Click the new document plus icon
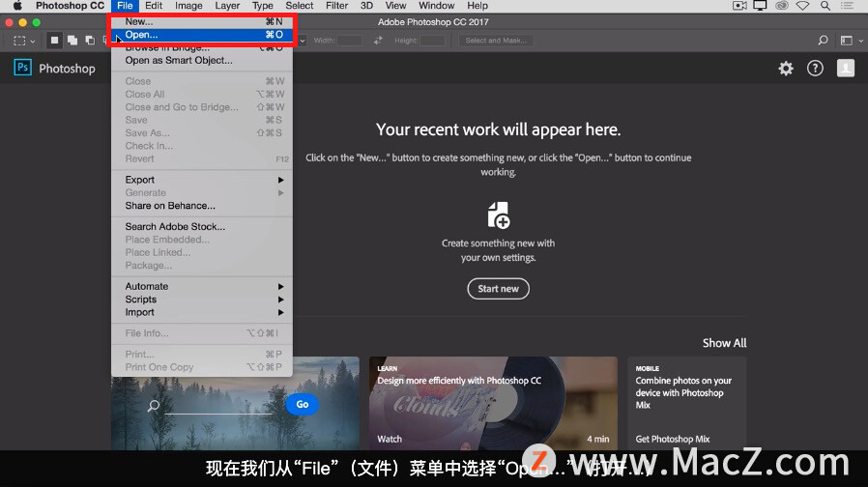 (x=498, y=215)
